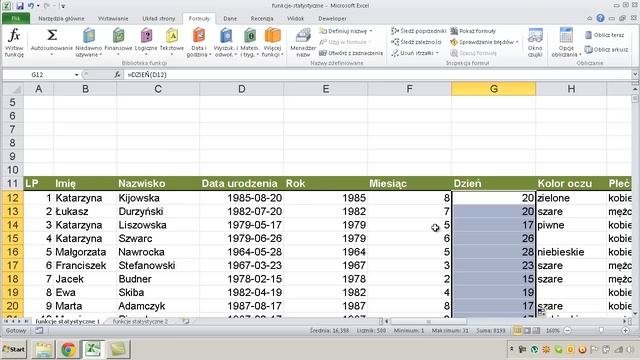Image resolution: width=640 pixels, height=360 pixels.
Task: Click the Autosumowanie sigma icon
Action: click(52, 36)
